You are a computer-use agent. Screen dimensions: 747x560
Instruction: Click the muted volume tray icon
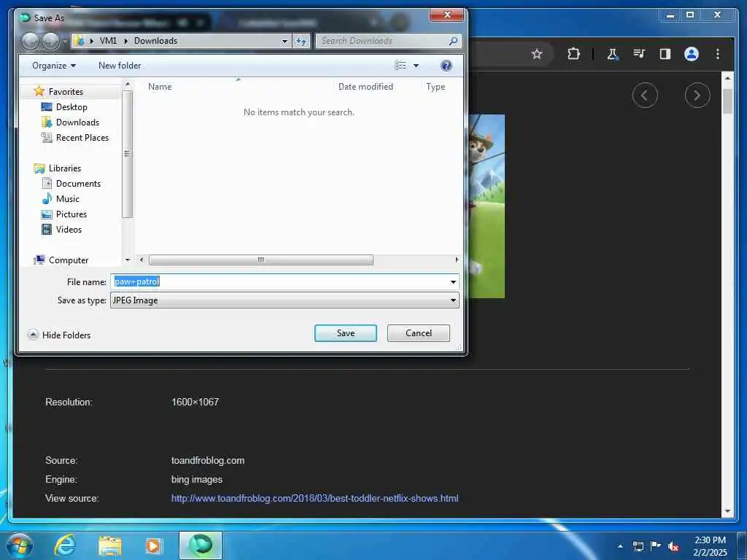pyautogui.click(x=673, y=546)
